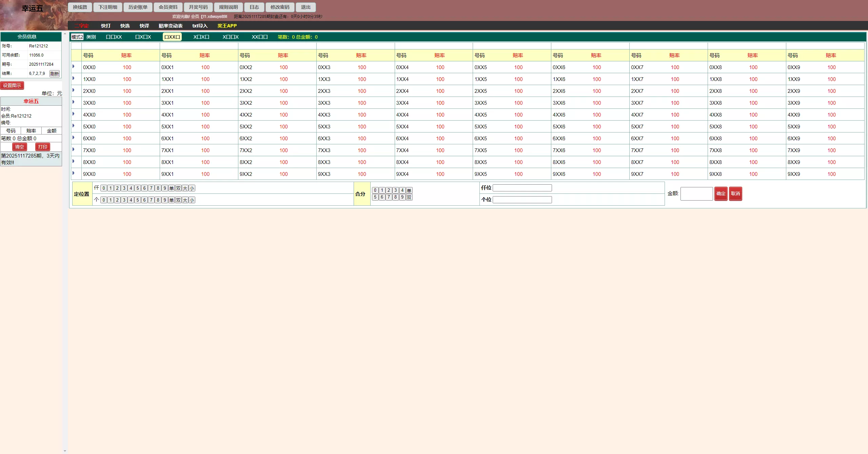Select 大 in 仟 position row

click(x=185, y=188)
